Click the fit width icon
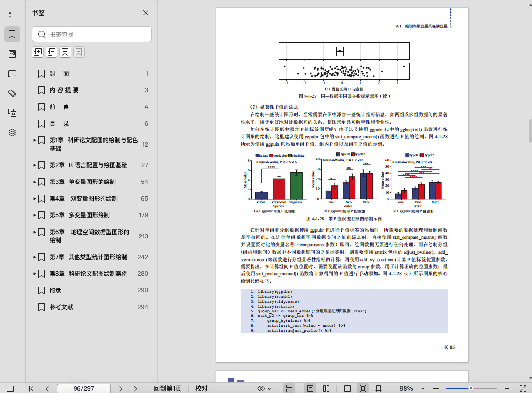The height and width of the screenshot is (393, 532). (379, 388)
